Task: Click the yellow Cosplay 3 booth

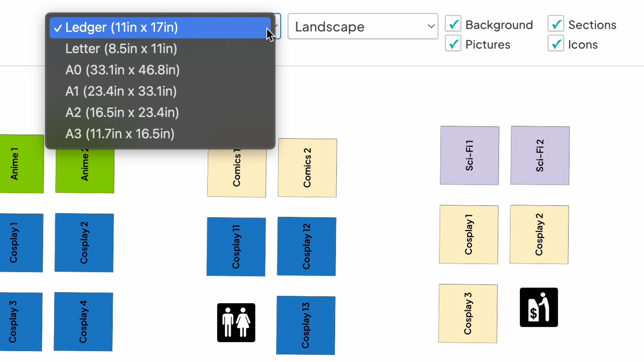Action: click(468, 314)
